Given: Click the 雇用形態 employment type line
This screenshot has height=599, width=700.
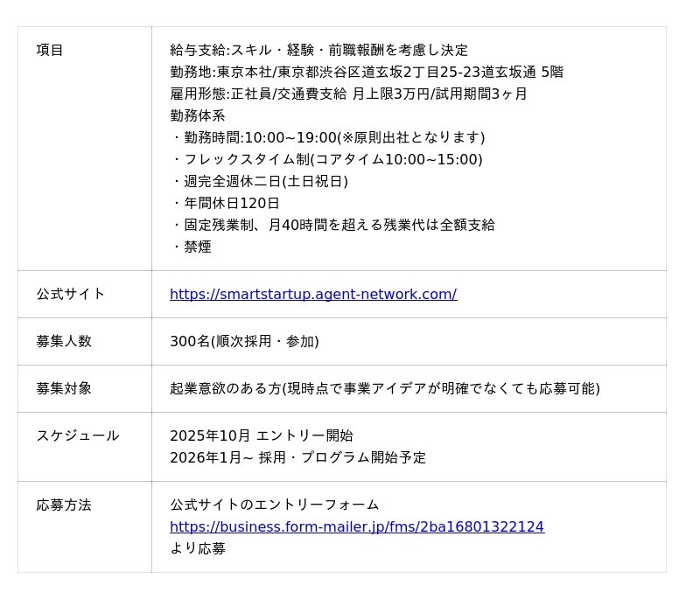Looking at the screenshot, I should [348, 94].
